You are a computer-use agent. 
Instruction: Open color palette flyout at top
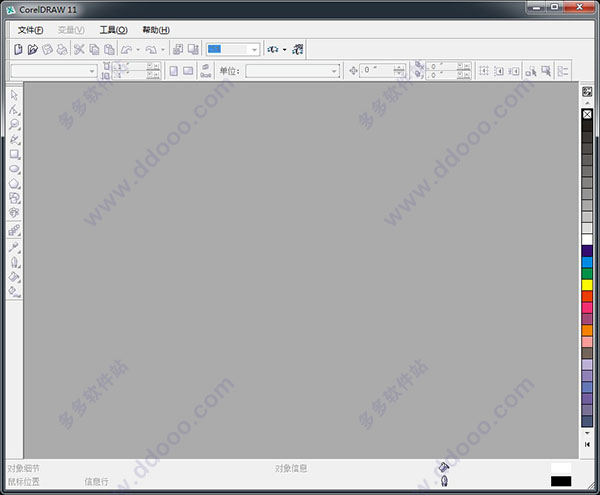[x=587, y=91]
